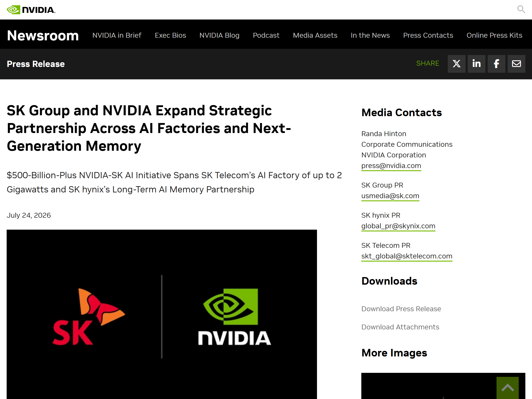Click the SK Group PR label

(382, 185)
